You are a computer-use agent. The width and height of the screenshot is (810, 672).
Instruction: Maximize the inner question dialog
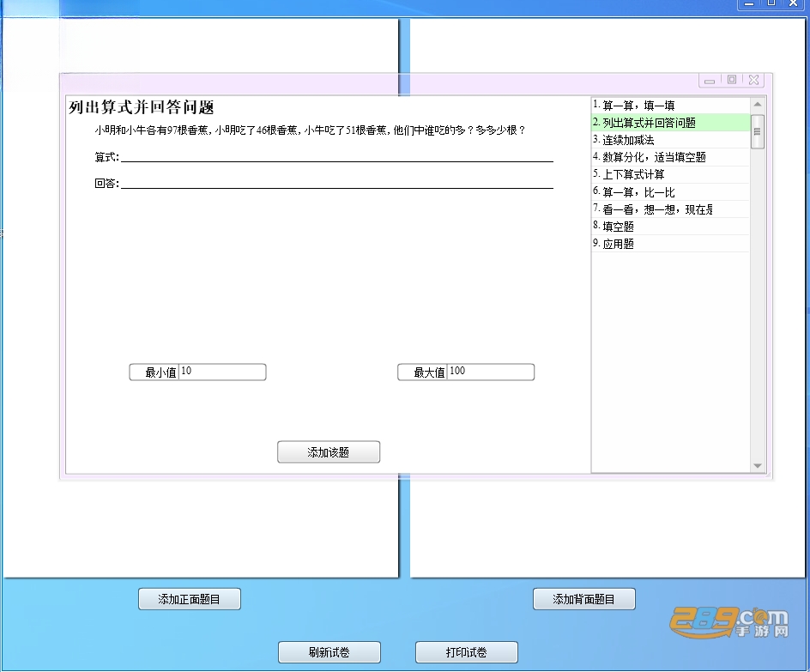(732, 80)
